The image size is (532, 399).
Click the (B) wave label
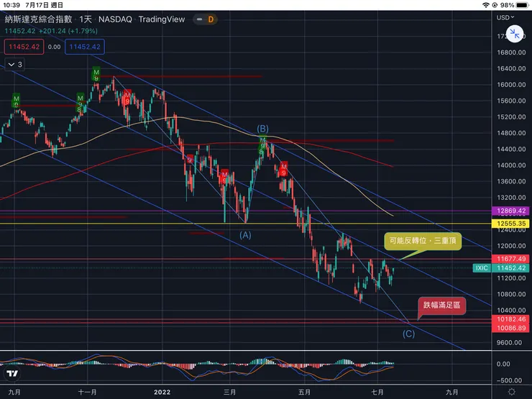click(262, 129)
